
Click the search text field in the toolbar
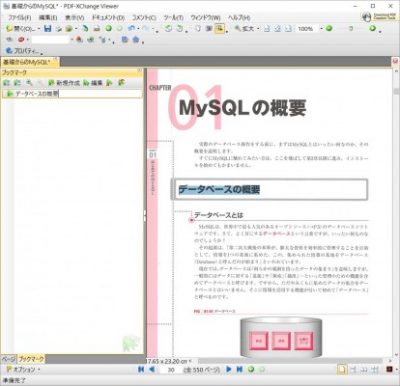50,40
